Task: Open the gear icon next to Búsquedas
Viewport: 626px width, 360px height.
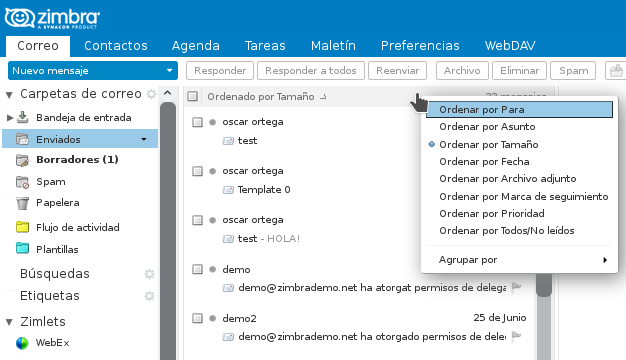Action: (x=149, y=274)
